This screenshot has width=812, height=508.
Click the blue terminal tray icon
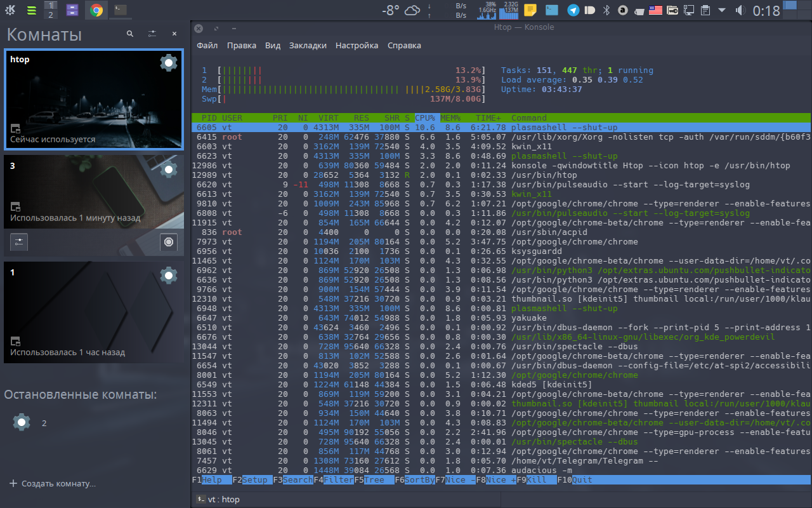click(552, 10)
